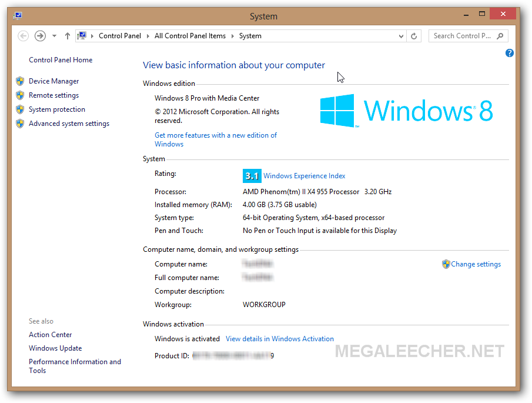Open the recent locations dropdown arrow
Viewport: 532px width, 403px height.
coord(54,36)
